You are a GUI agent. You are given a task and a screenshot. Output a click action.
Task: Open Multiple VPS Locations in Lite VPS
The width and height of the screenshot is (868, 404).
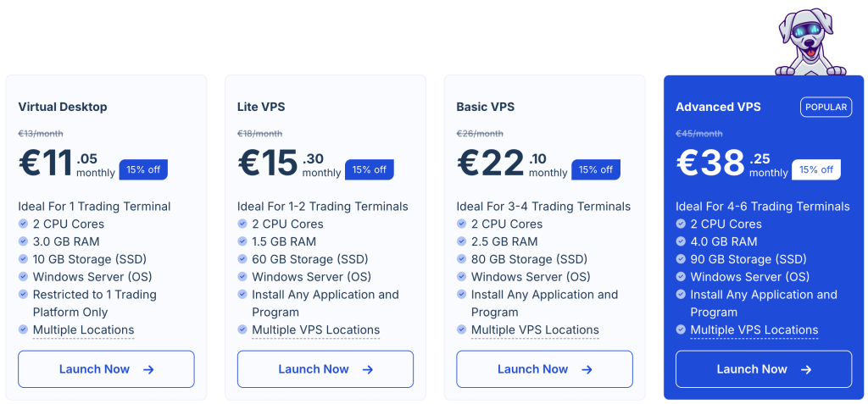point(315,330)
